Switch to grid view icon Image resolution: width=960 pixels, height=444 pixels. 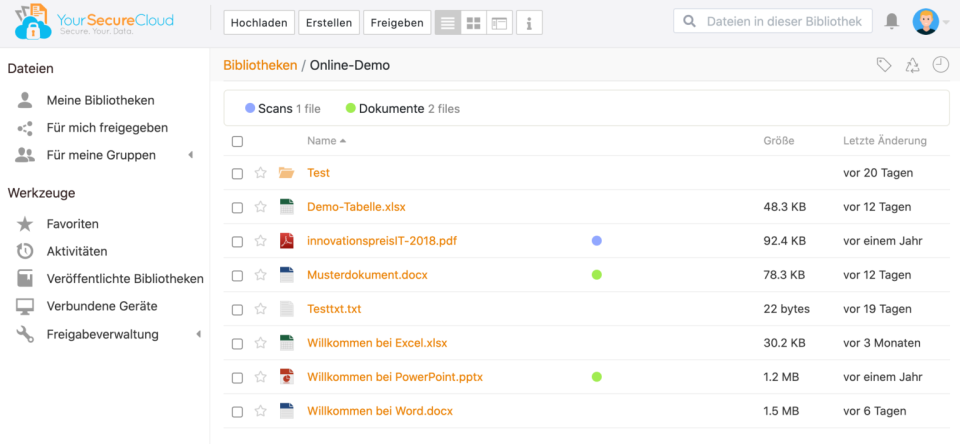[473, 23]
